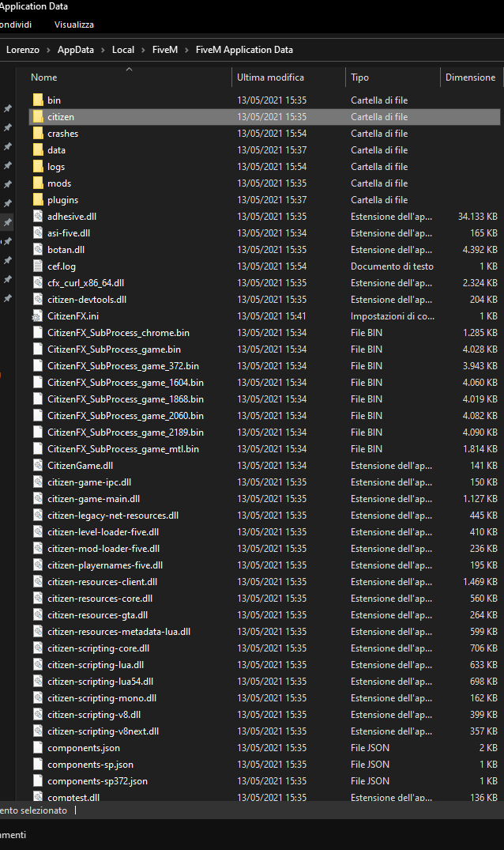Navigate to Local in address bar
This screenshot has width=504, height=850.
(123, 49)
